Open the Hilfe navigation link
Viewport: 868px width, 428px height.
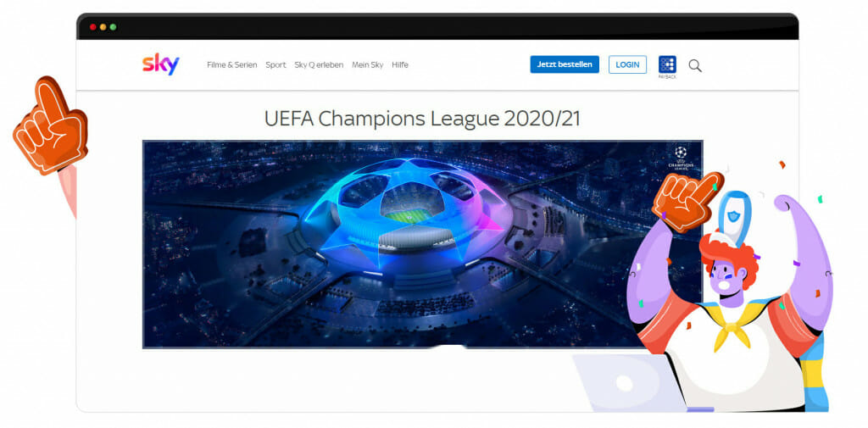coord(400,64)
